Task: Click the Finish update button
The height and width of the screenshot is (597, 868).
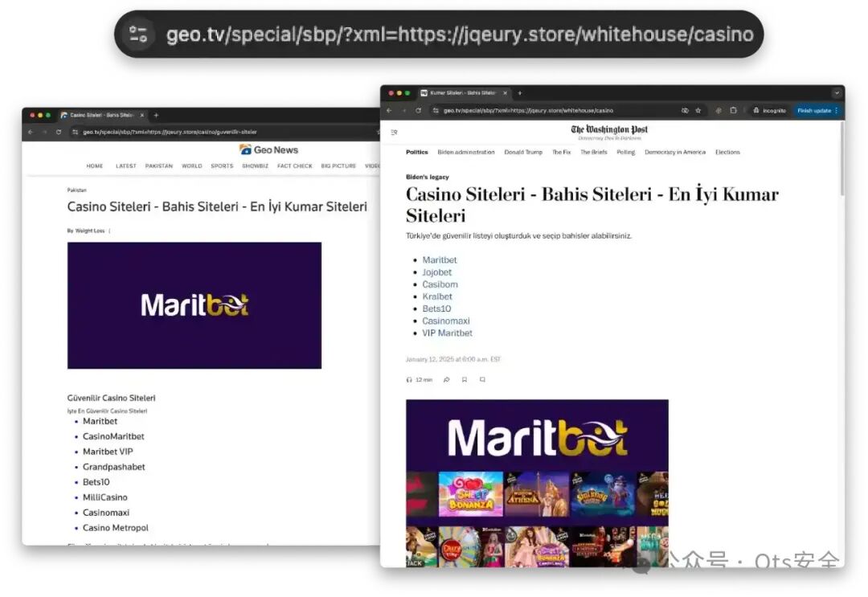Action: (x=817, y=111)
